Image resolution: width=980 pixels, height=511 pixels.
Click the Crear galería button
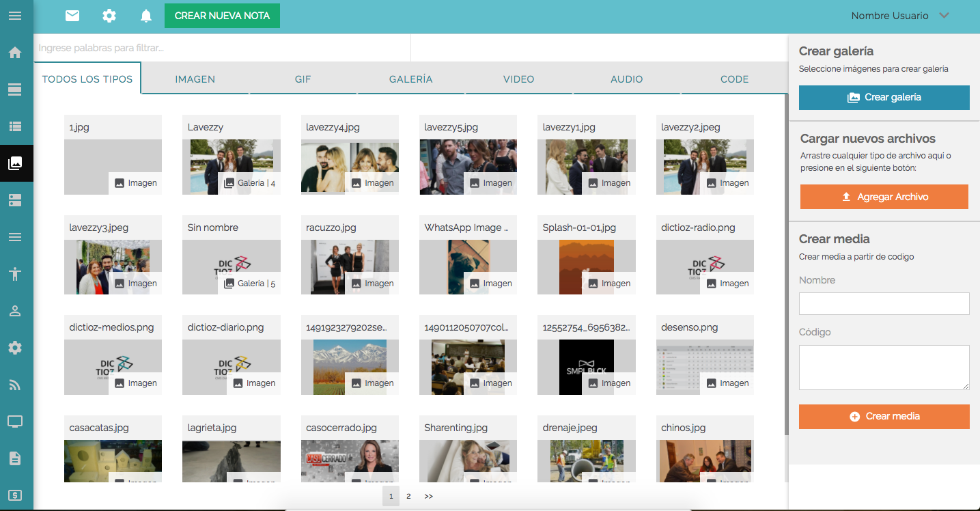(884, 97)
